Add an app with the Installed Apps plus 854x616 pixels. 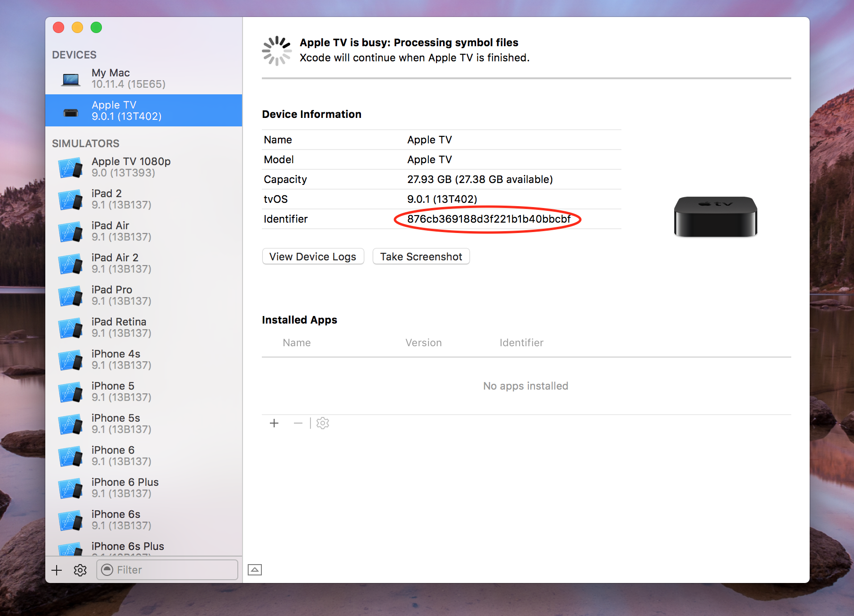(x=274, y=423)
